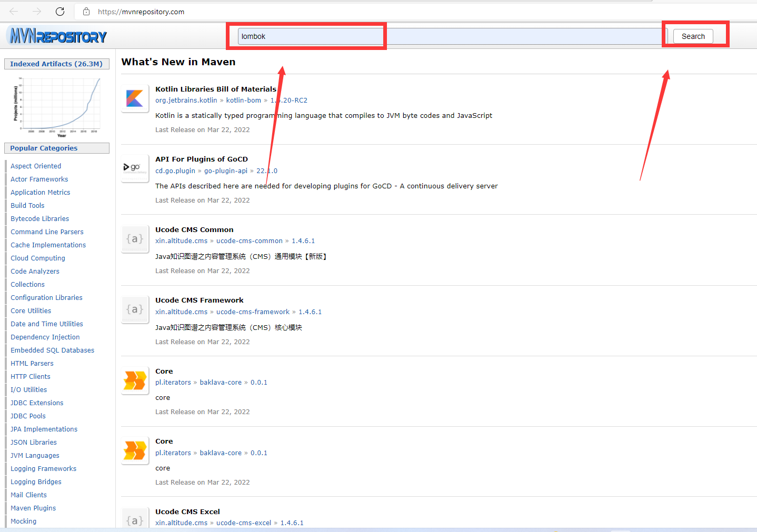Open Build Tools category
The height and width of the screenshot is (532, 757).
coord(27,205)
